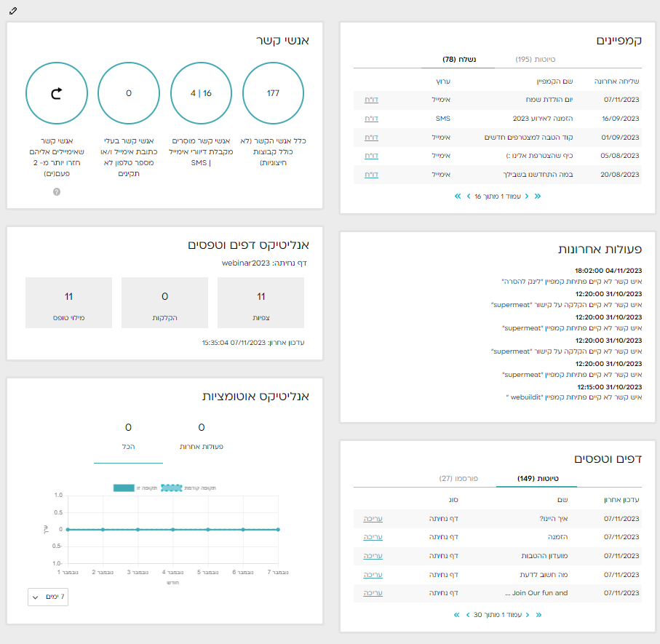
Task: Click the שם הקמפיין column header
Action: point(554,82)
